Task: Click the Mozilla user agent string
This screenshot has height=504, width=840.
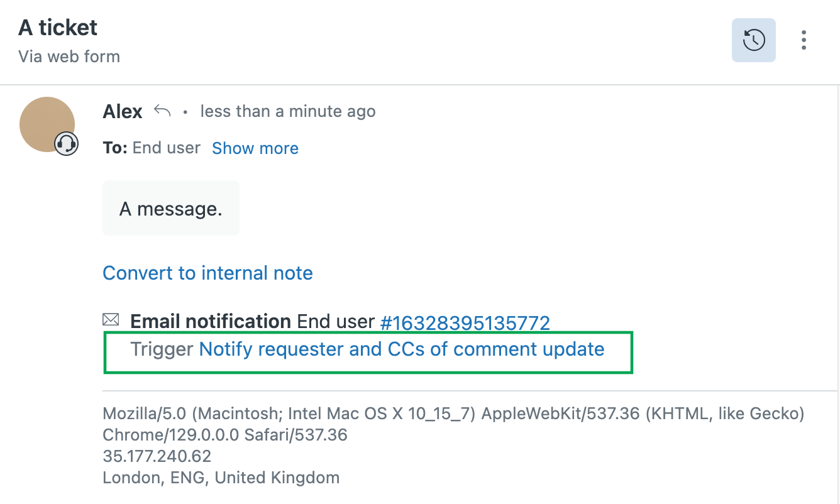Action: click(453, 414)
